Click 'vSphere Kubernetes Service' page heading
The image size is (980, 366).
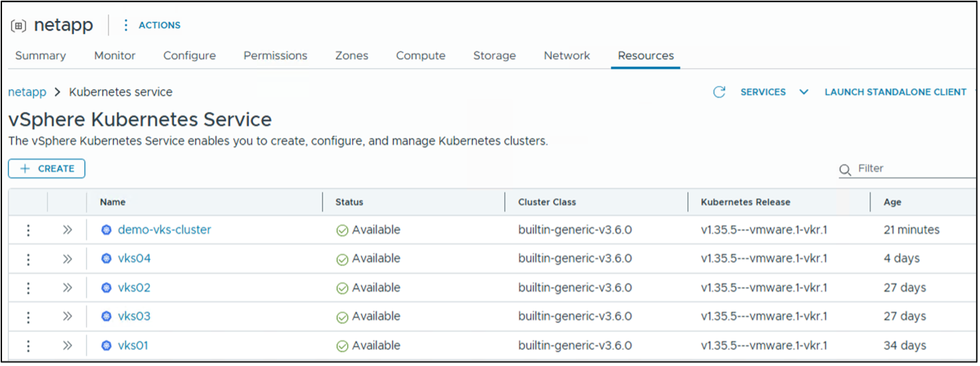pos(140,120)
